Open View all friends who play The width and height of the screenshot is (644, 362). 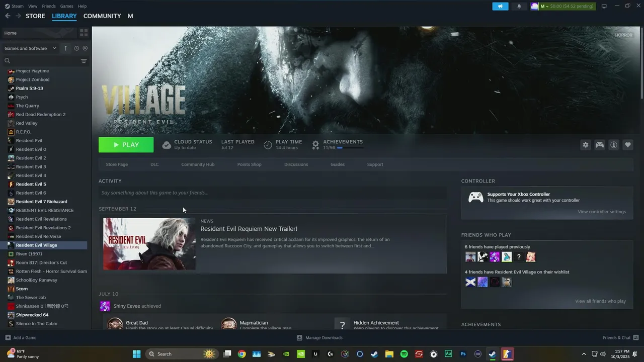[600, 301]
